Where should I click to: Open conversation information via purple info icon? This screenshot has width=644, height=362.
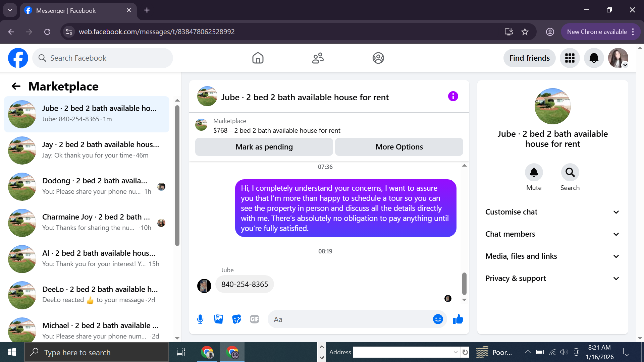(453, 97)
